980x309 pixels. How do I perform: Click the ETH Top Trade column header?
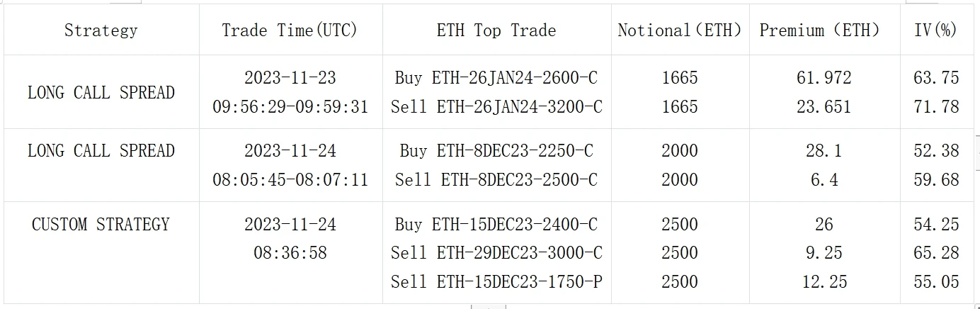pos(496,30)
